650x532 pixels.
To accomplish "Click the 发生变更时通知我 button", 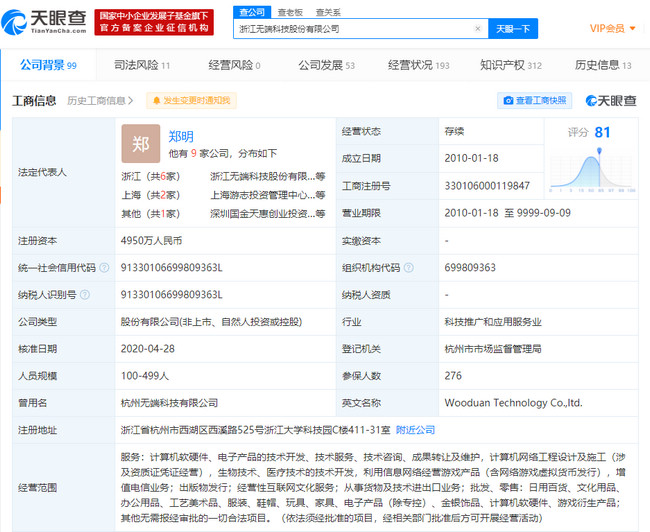I will [192, 101].
